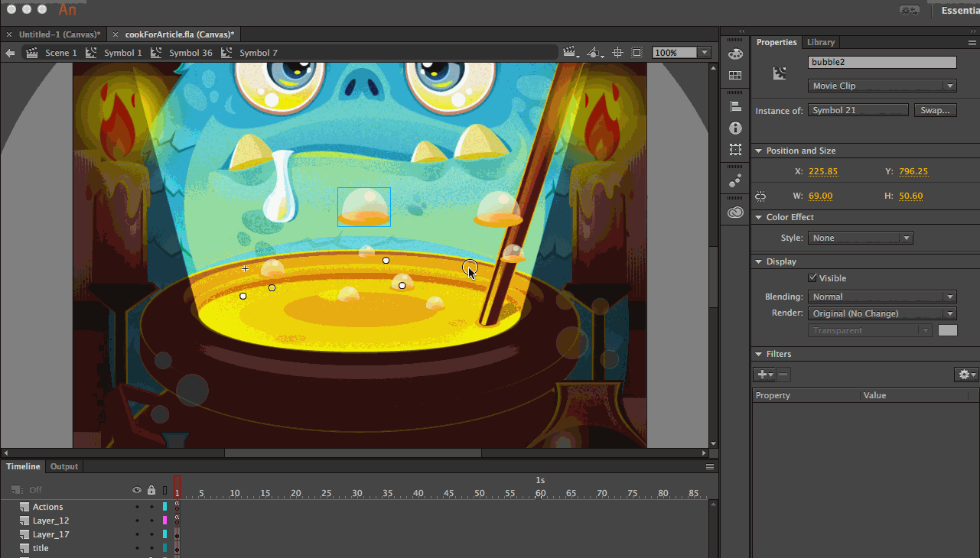The height and width of the screenshot is (558, 980).
Task: Click Symbol 36 in the breadcrumb
Action: (190, 53)
